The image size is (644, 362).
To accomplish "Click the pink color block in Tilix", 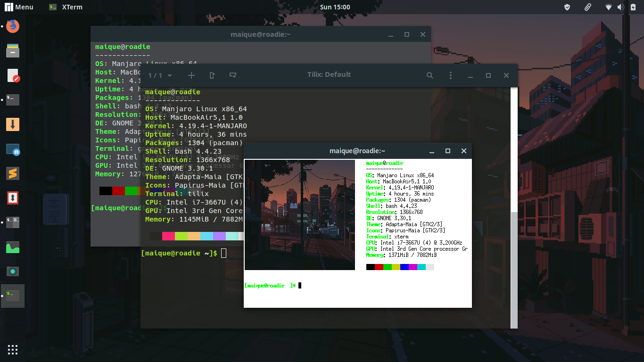I will pos(168,236).
